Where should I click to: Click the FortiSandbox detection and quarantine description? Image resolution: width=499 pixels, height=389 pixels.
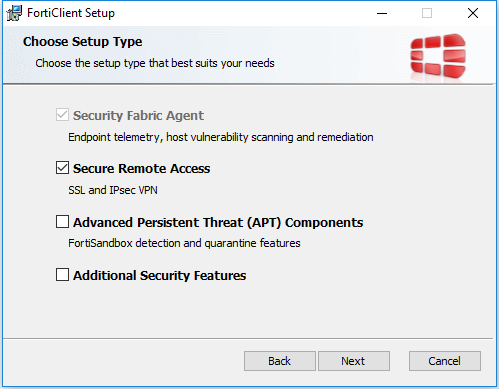[184, 243]
